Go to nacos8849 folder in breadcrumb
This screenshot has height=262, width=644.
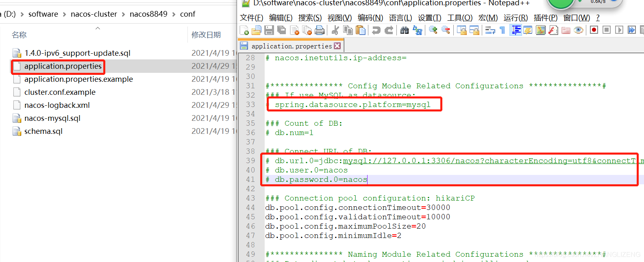pyautogui.click(x=148, y=14)
